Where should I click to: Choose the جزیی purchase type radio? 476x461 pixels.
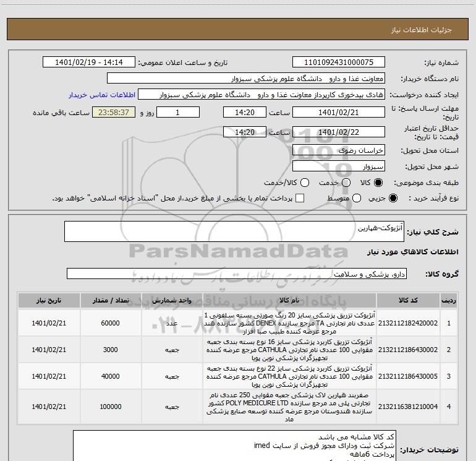click(393, 198)
